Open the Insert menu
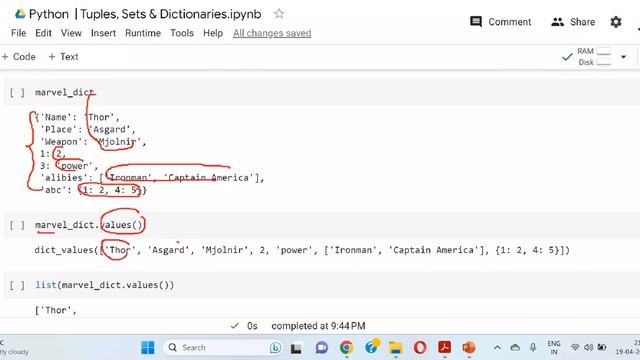The image size is (640, 360). [103, 33]
